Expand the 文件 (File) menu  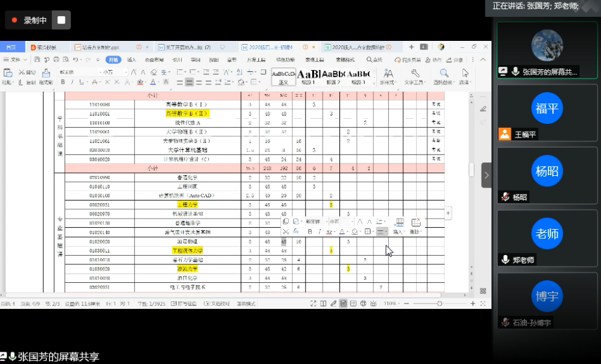15,60
